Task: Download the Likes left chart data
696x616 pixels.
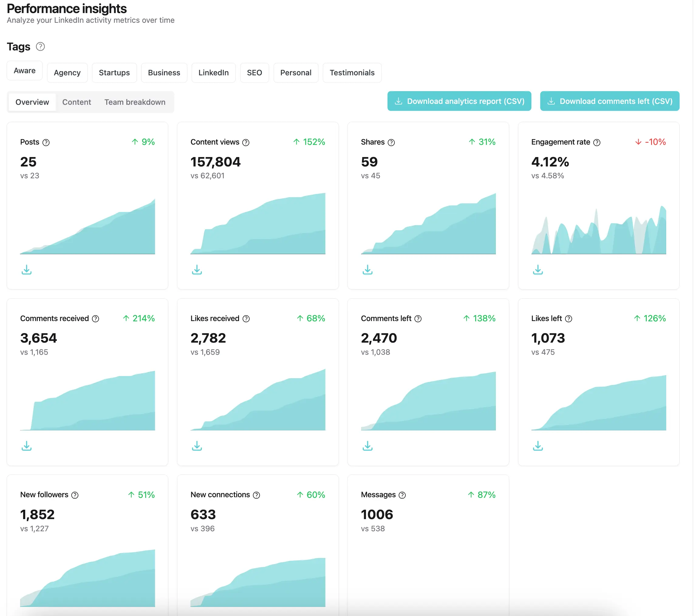Action: tap(538, 446)
